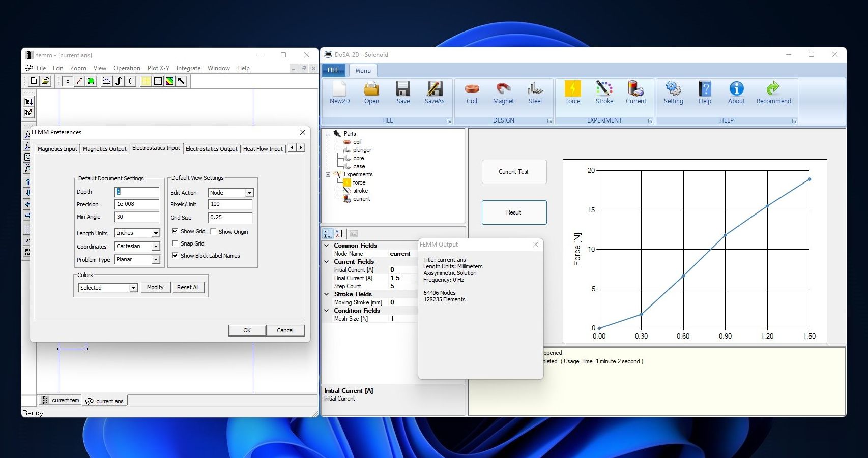The image size is (868, 458).
Task: Click the circuit properties coil icon in femm
Action: pos(130,81)
